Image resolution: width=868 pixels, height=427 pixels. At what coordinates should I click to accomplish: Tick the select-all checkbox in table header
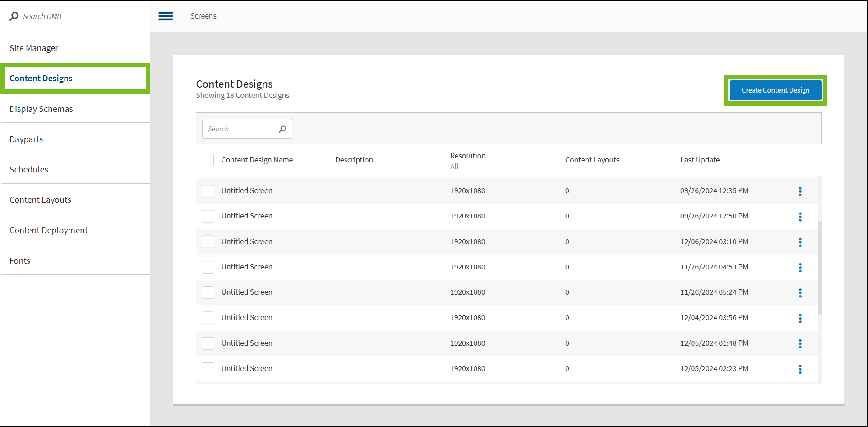pos(208,160)
